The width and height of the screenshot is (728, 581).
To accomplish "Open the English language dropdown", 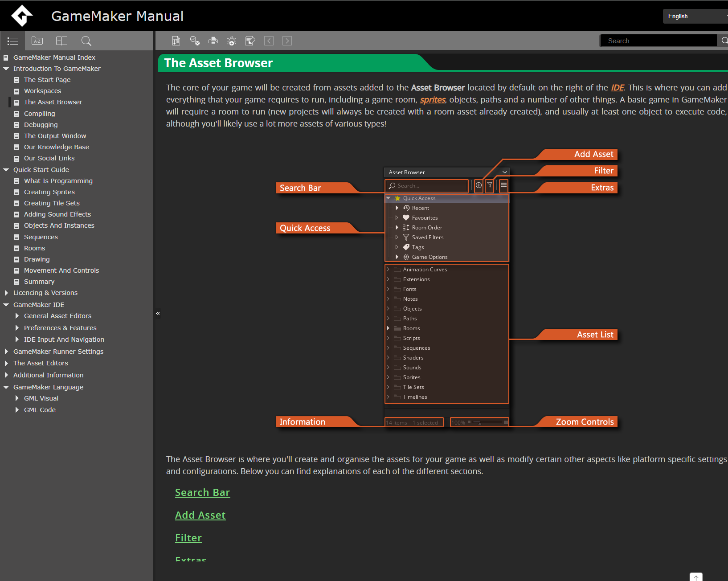I will point(695,16).
